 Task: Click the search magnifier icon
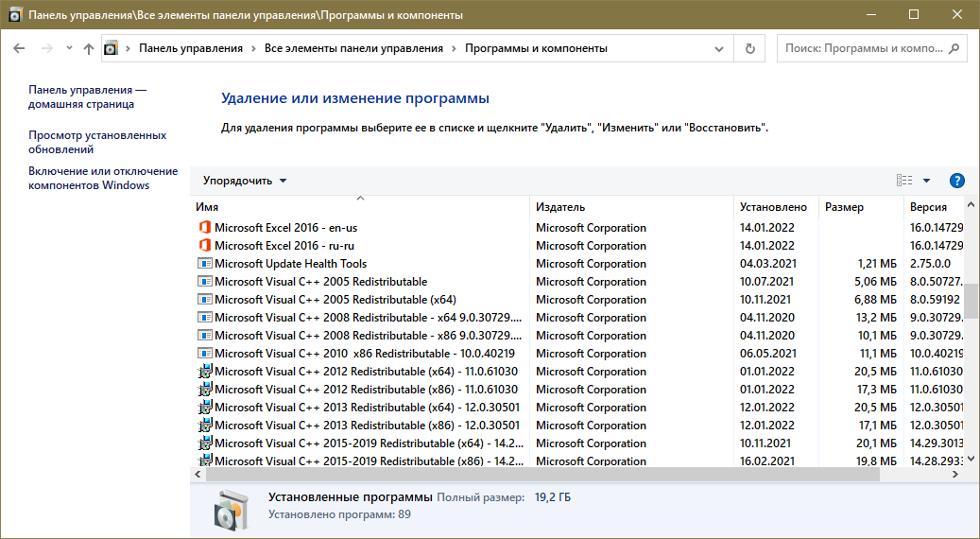[x=954, y=48]
